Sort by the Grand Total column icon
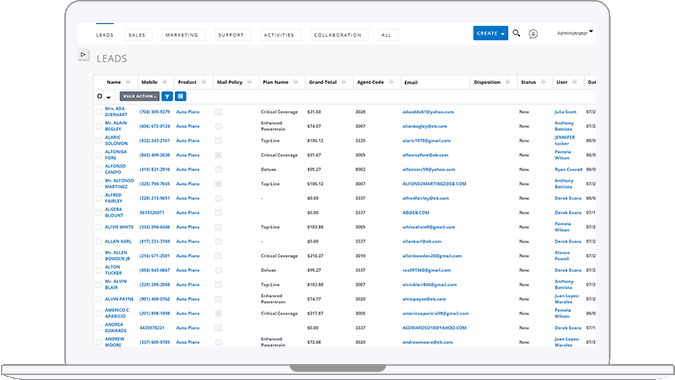Screen dimensions: 675x380 pyautogui.click(x=344, y=82)
